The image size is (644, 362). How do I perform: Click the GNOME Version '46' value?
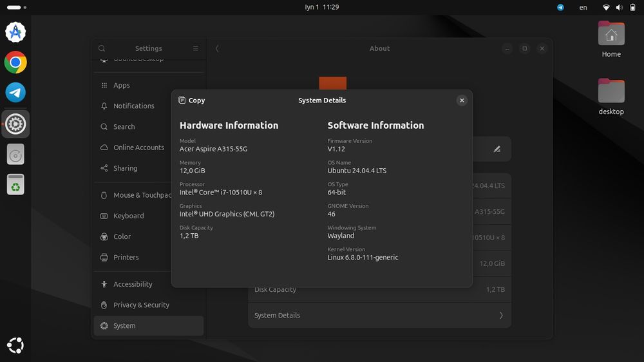(331, 214)
